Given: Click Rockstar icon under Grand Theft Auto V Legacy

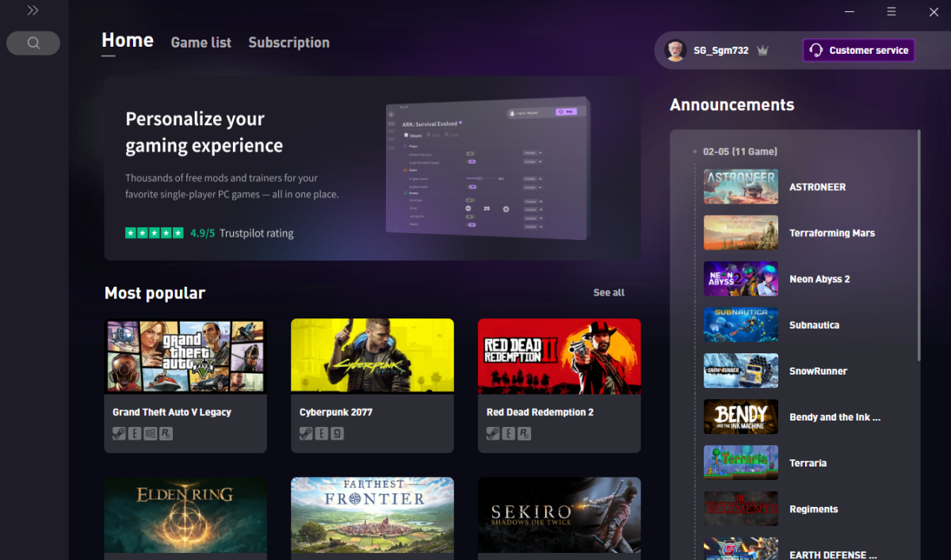Looking at the screenshot, I should (166, 433).
